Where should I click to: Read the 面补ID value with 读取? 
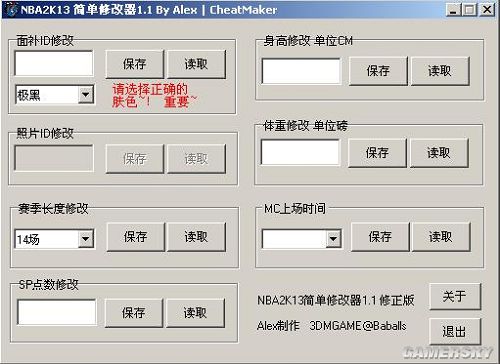196,64
